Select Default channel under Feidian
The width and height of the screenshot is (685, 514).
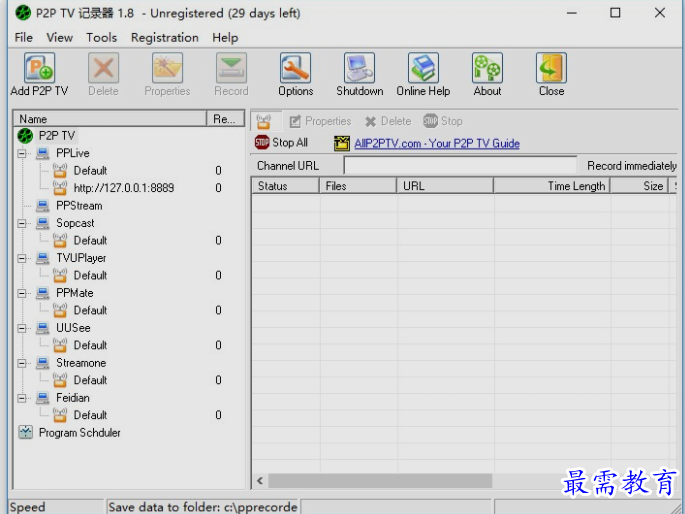pos(90,415)
